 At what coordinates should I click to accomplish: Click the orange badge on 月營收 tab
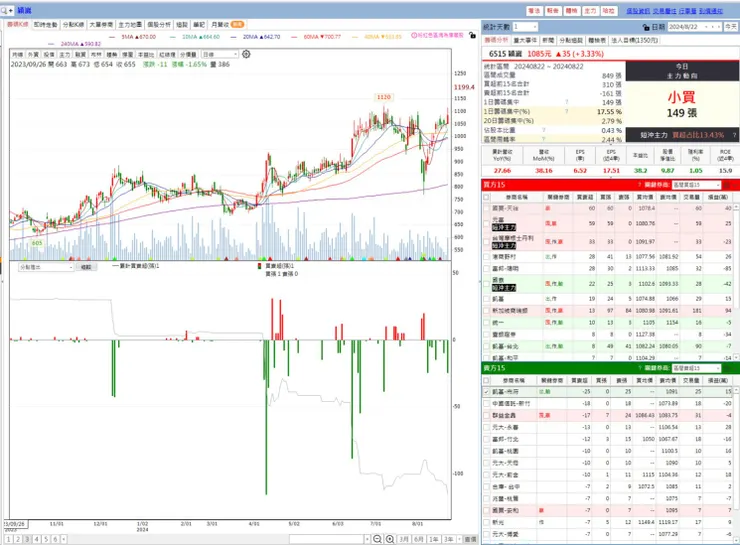[x=237, y=25]
